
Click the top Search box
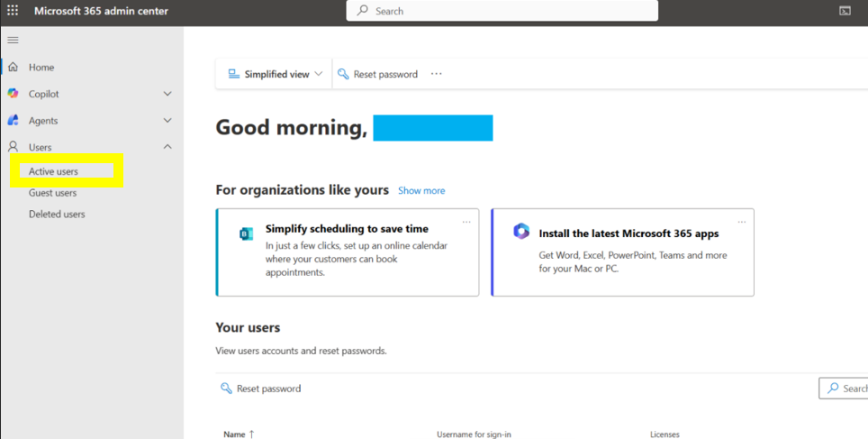click(502, 11)
